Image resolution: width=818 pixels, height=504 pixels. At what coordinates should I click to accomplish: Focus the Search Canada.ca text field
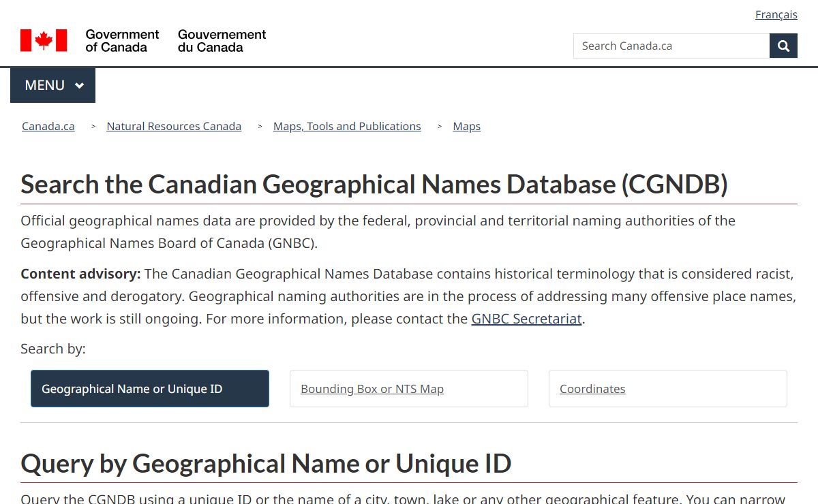(x=671, y=46)
